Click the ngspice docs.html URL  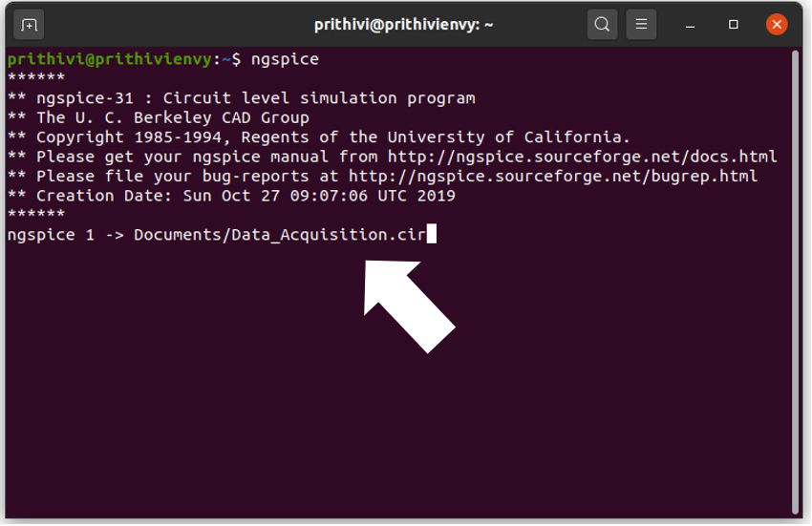coord(582,157)
